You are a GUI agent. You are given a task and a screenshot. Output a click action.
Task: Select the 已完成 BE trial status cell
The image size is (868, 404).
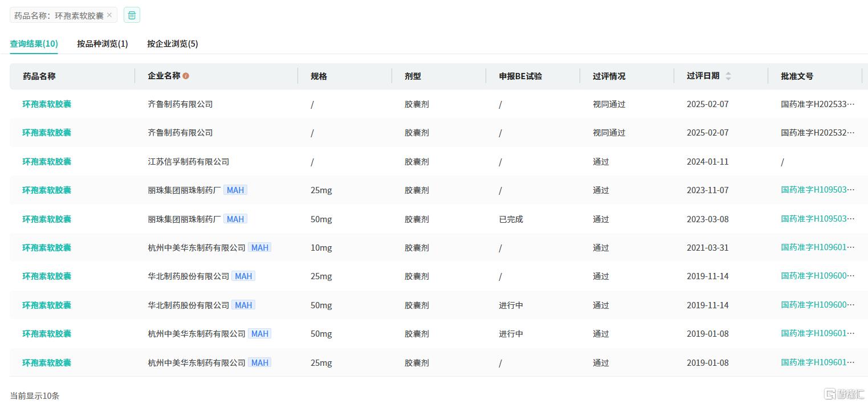(511, 219)
